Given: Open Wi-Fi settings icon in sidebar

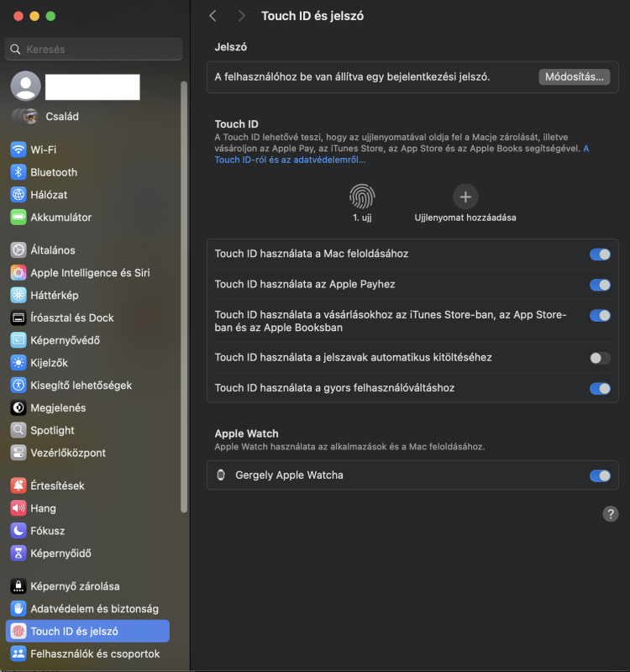Looking at the screenshot, I should [x=18, y=150].
